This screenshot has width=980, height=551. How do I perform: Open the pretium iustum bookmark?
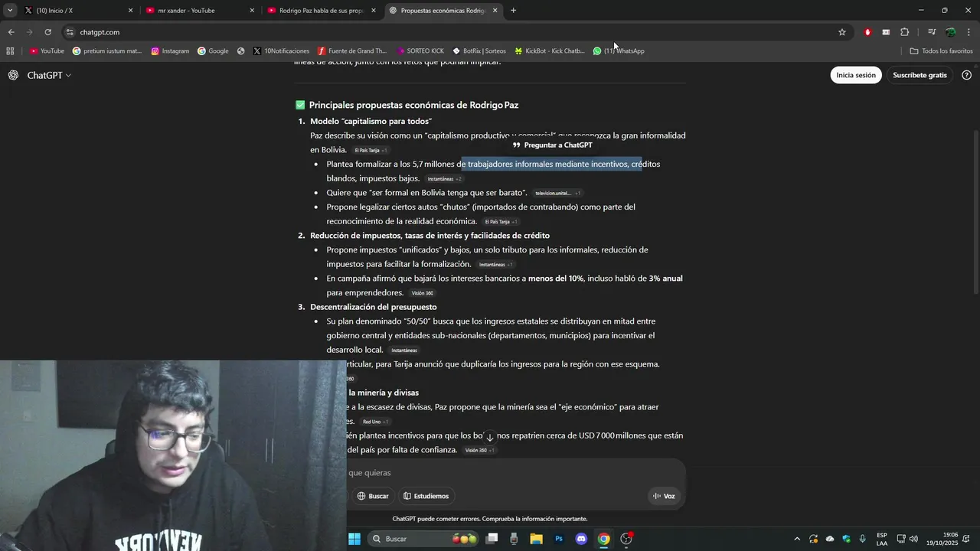tap(107, 51)
